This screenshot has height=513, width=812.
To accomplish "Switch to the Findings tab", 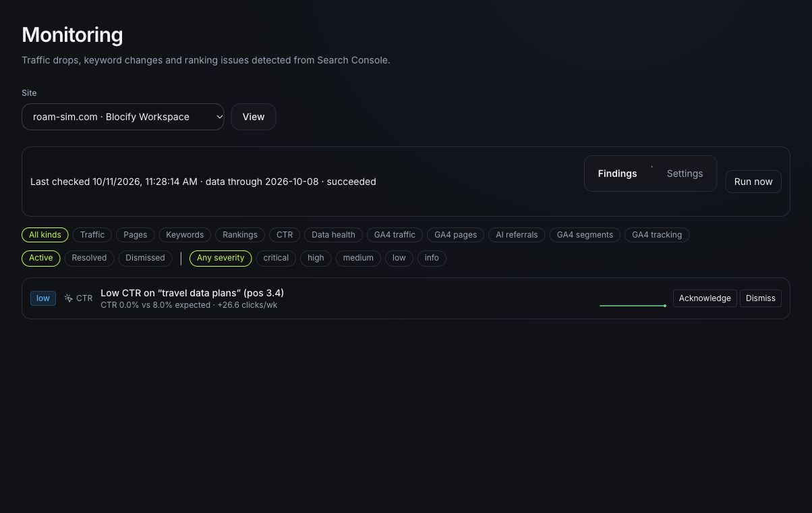I will 617,173.
